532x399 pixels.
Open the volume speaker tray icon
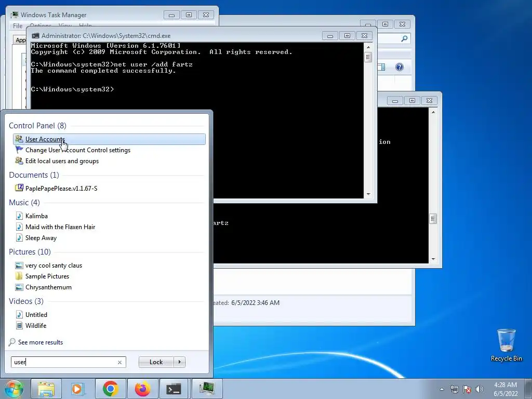(480, 389)
